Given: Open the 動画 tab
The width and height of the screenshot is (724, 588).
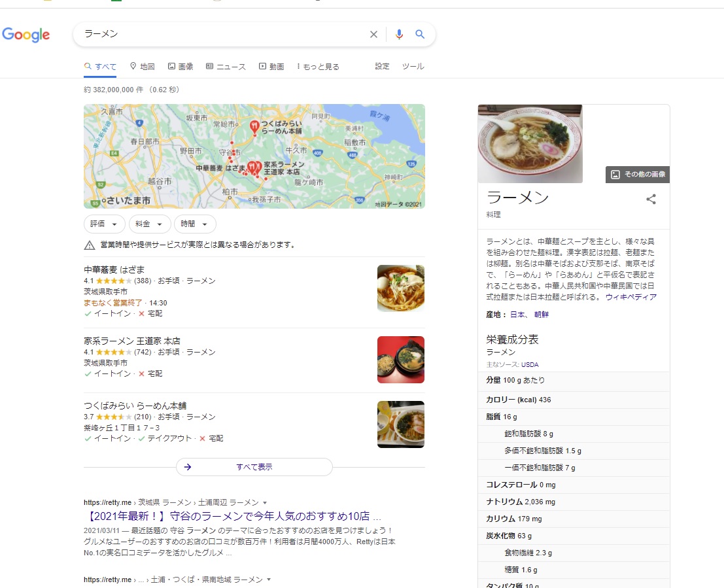Looking at the screenshot, I should tap(271, 67).
